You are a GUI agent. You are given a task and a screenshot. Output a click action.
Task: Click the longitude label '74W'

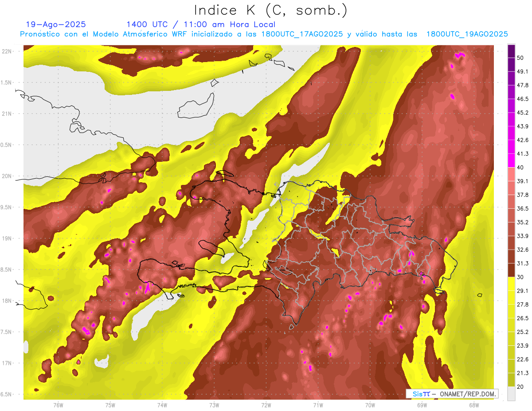click(162, 405)
